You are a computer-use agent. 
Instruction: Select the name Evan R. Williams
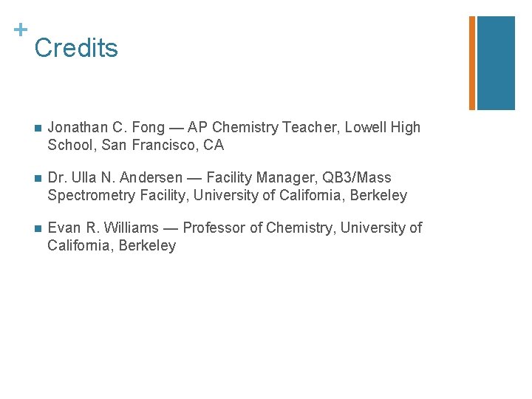103,228
